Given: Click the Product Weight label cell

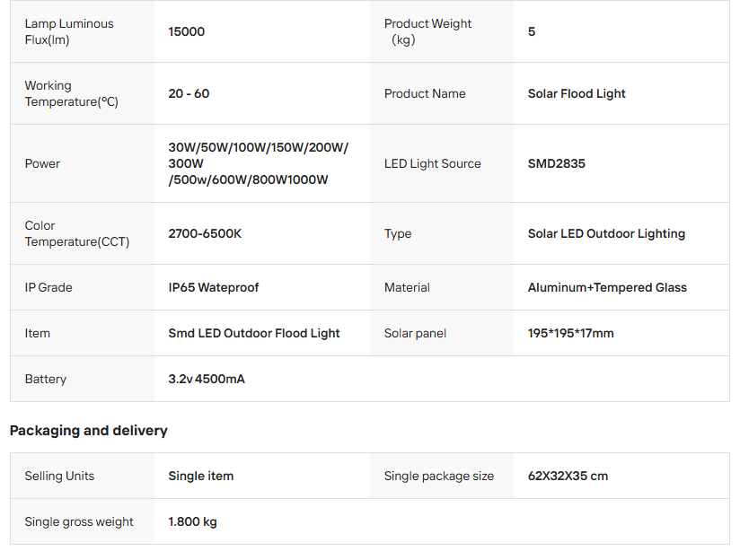Looking at the screenshot, I should [427, 31].
